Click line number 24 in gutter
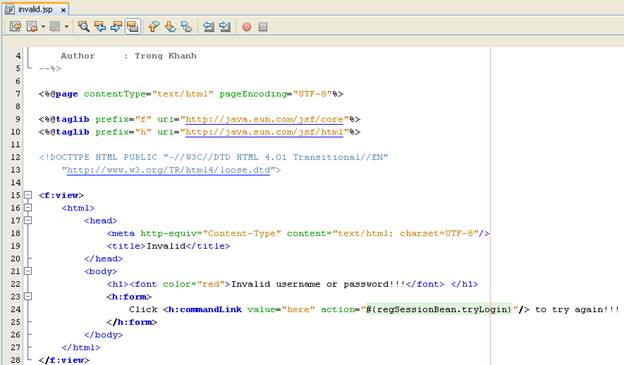Screen dimensions: 624x365 [x=16, y=309]
